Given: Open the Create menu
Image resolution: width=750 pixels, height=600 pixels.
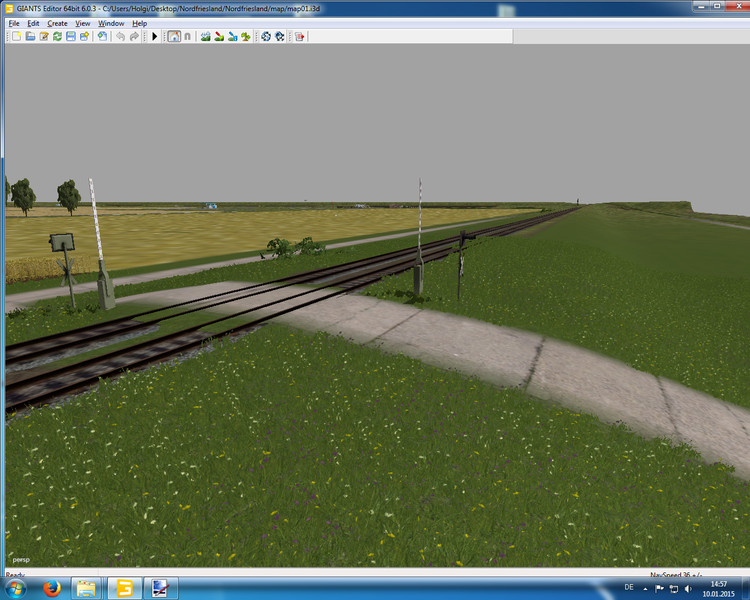Looking at the screenshot, I should pyautogui.click(x=58, y=23).
